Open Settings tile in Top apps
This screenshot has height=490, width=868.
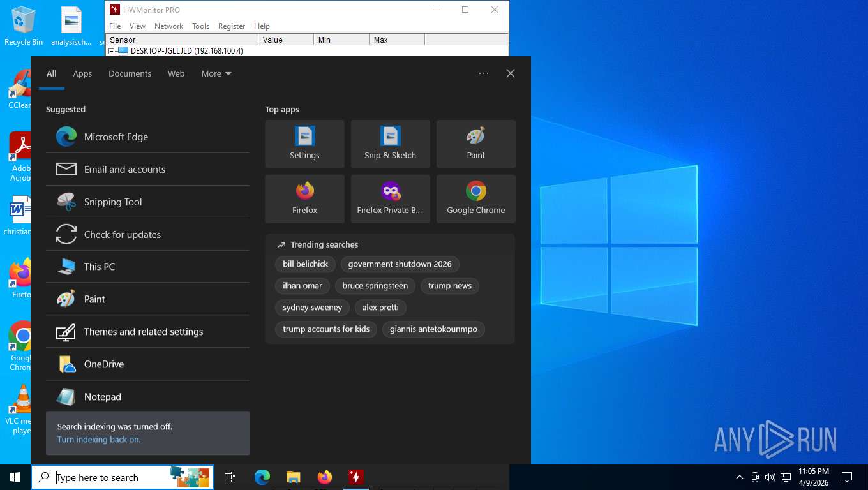[x=304, y=144]
